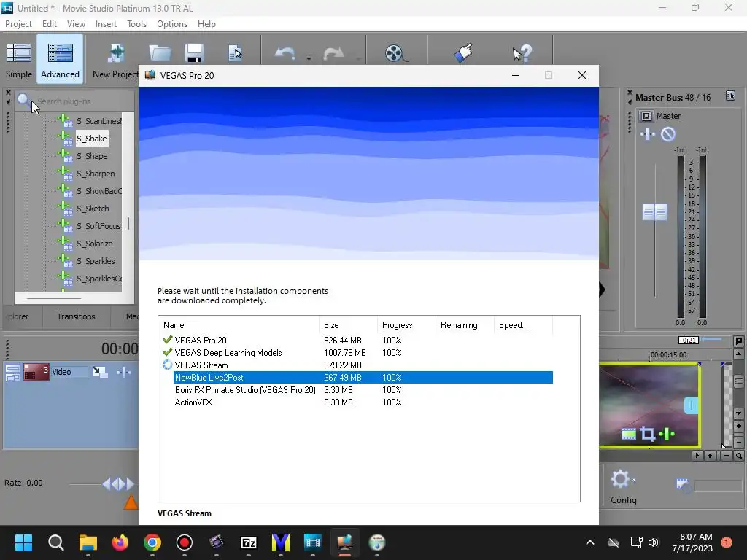Open the undo history dropdown arrow
This screenshot has height=560, width=747.
click(x=309, y=58)
